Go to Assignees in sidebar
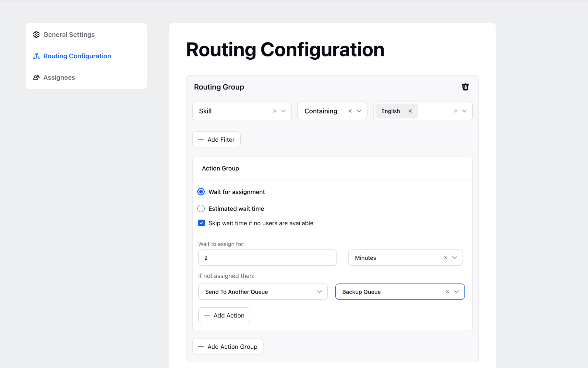Viewport: 588px width, 368px height. coord(59,78)
